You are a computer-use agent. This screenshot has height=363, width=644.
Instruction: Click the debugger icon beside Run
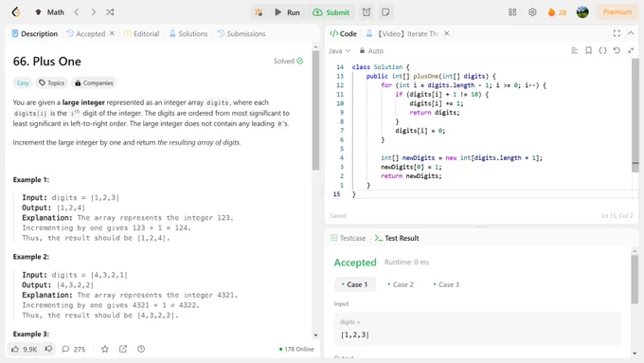(259, 12)
